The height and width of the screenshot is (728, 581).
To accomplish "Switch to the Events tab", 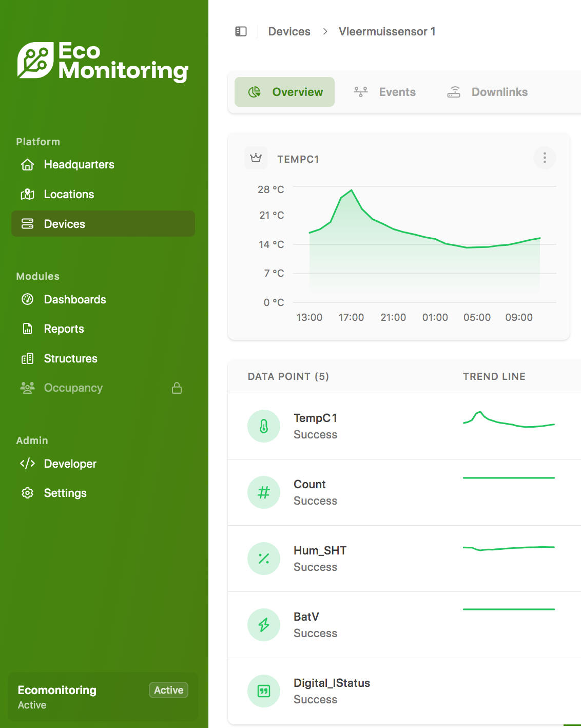I will coord(385,92).
